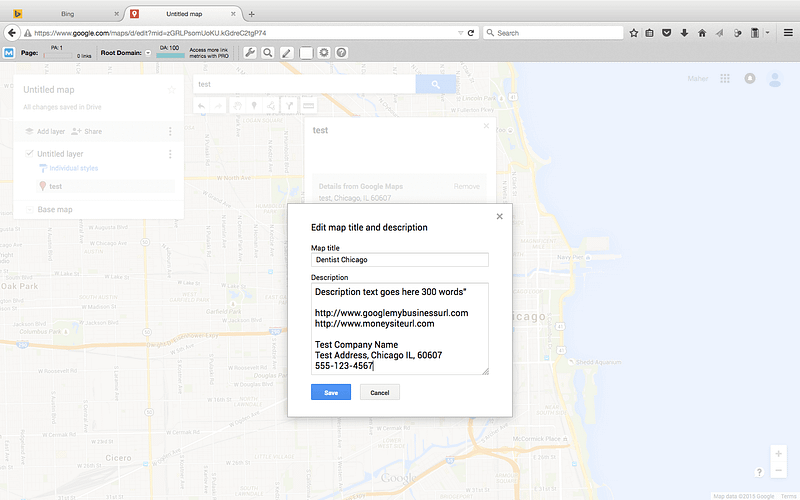This screenshot has height=500, width=800.
Task: Click the DA 100 domain authority bar
Action: 170,55
